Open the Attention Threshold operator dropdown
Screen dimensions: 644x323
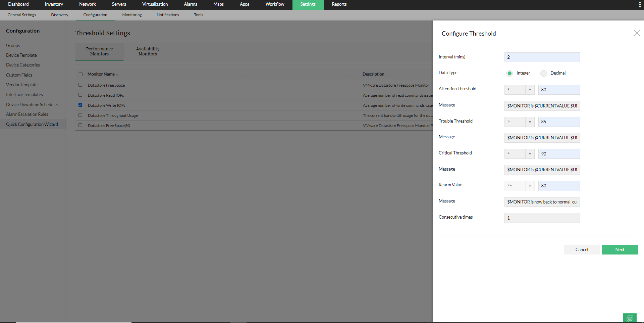[530, 90]
